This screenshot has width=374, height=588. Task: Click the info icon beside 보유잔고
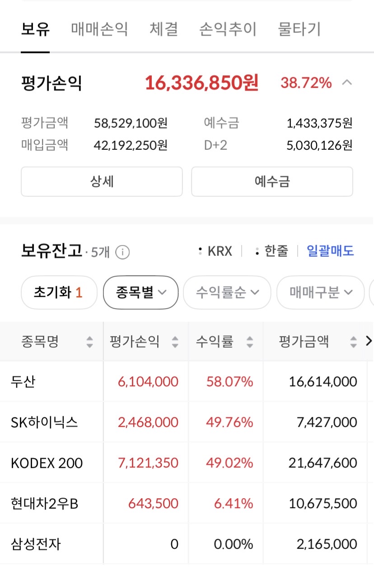122,252
